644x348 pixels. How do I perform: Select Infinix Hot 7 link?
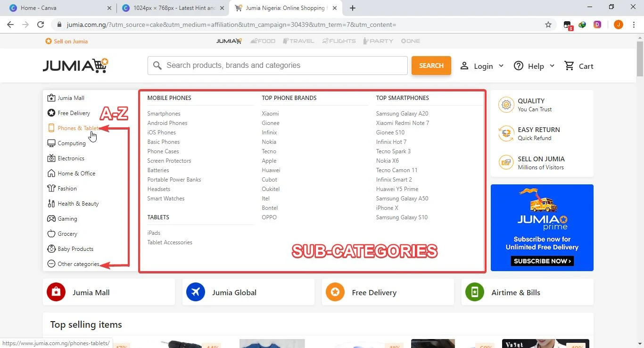pos(391,142)
